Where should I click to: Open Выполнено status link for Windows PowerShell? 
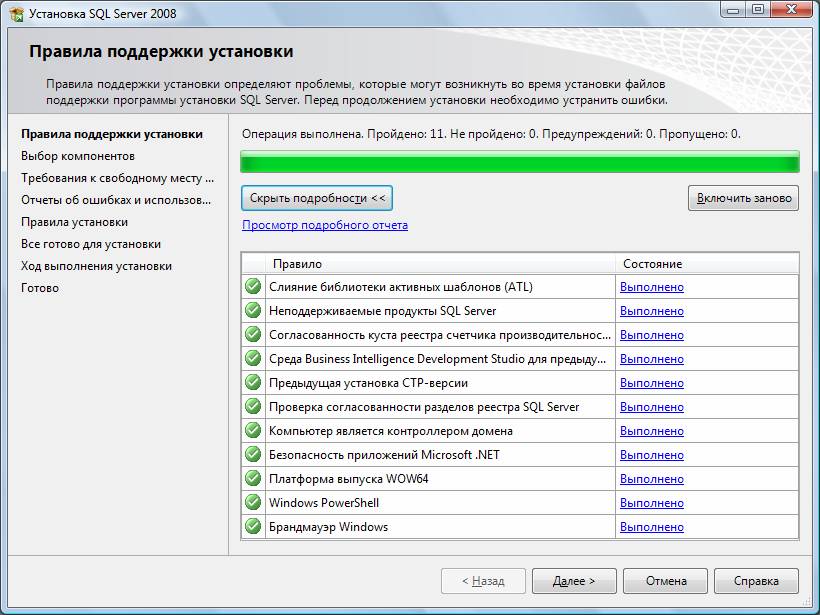pyautogui.click(x=652, y=503)
